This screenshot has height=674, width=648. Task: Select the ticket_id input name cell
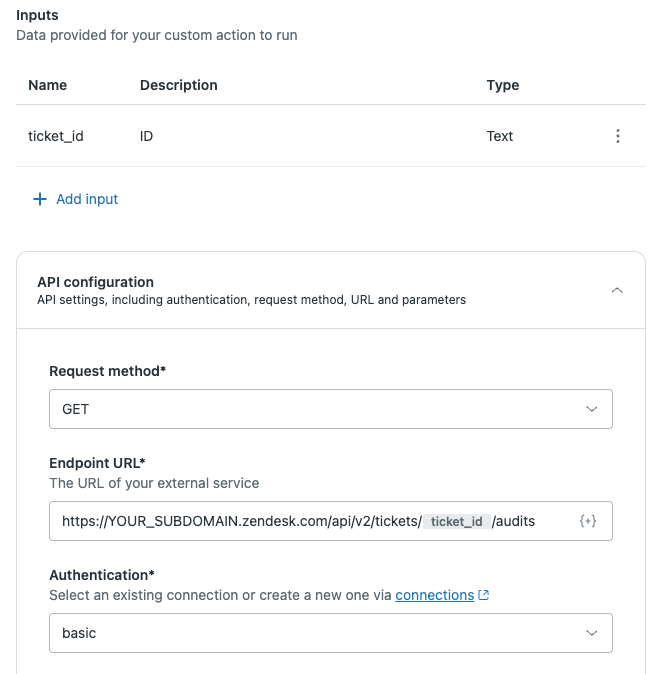click(55, 136)
